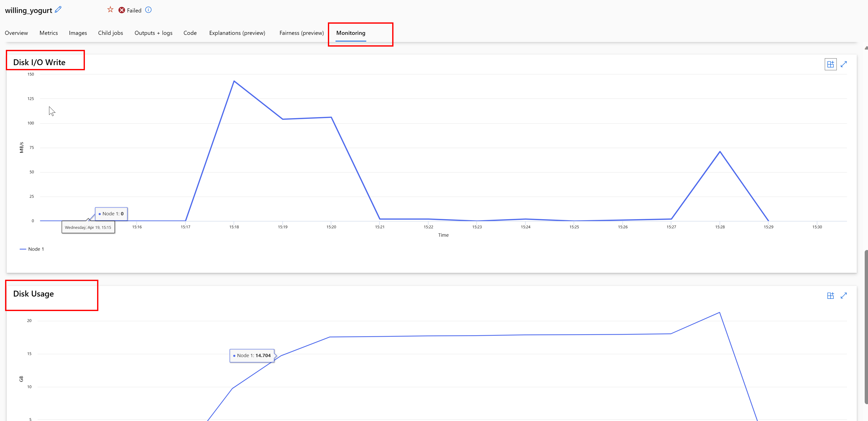Click the 15:18 peak on Disk I/O chart

(x=234, y=81)
